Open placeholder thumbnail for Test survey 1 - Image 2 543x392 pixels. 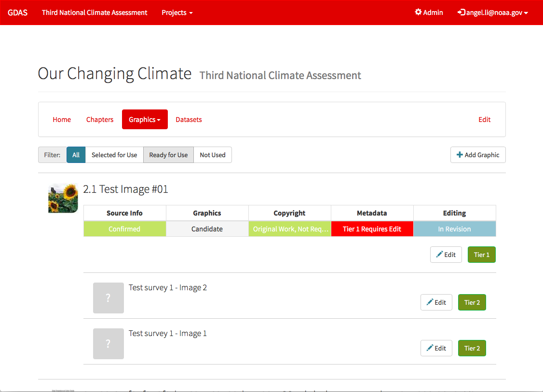[x=109, y=298]
